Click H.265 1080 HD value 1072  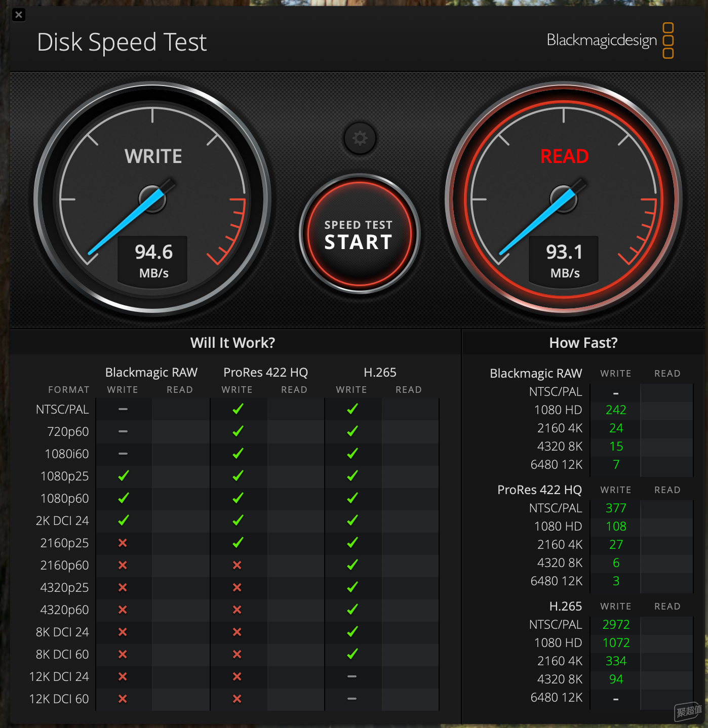(616, 643)
